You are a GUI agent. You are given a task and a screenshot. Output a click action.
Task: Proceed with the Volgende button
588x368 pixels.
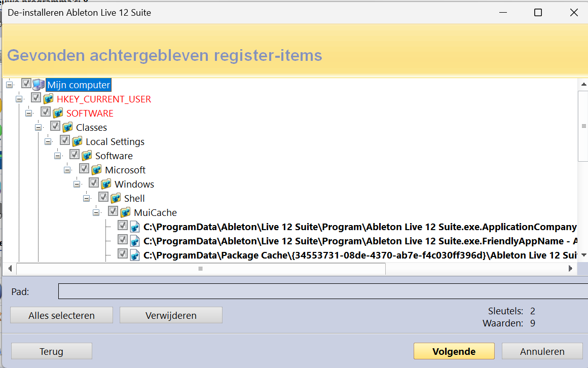pos(454,351)
